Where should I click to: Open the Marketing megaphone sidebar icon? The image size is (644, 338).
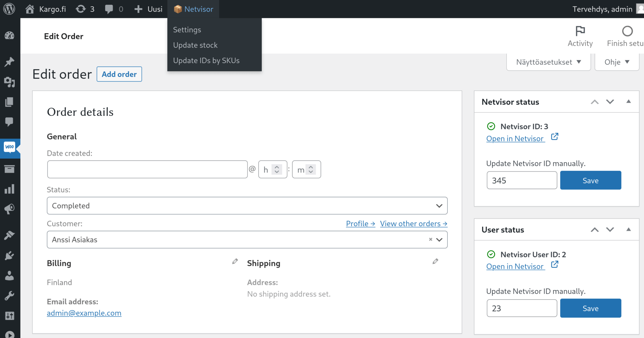click(x=9, y=209)
